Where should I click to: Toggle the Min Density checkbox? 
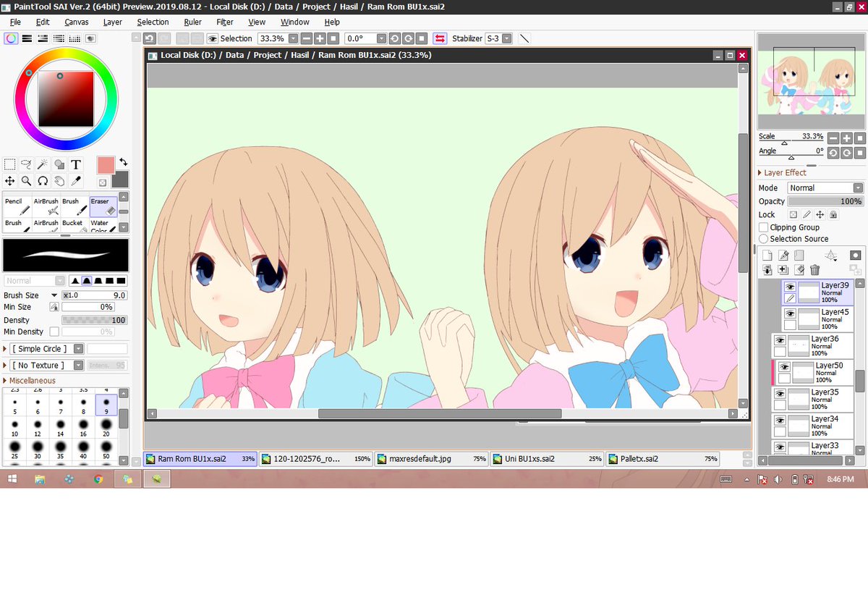[54, 332]
